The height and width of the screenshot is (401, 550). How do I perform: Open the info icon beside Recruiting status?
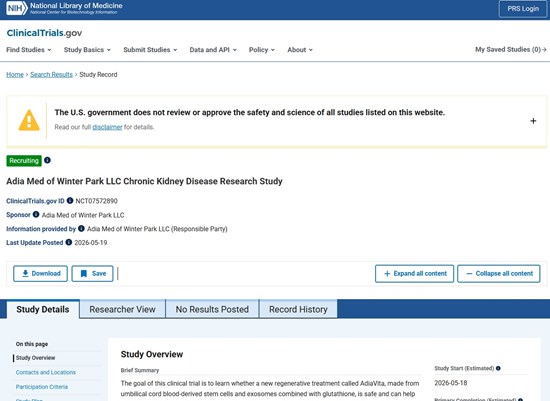point(47,160)
